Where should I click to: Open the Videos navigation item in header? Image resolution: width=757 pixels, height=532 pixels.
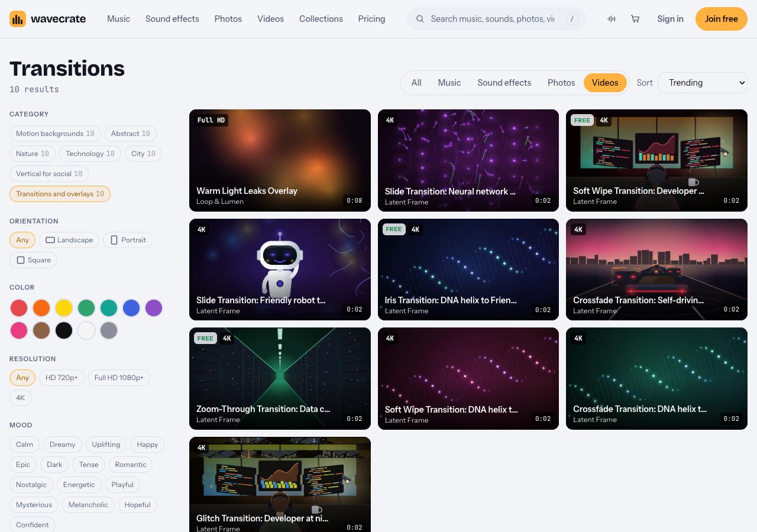coord(270,19)
